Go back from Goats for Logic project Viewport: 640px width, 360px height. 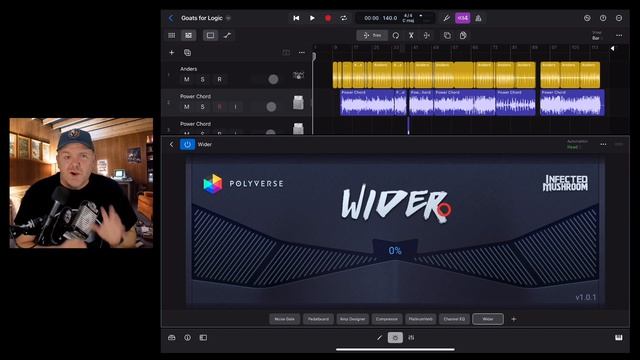click(171, 18)
